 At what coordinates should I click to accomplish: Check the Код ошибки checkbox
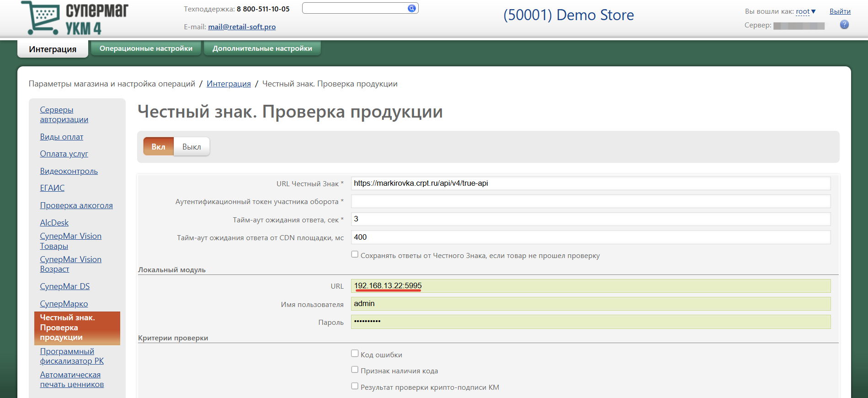(355, 353)
